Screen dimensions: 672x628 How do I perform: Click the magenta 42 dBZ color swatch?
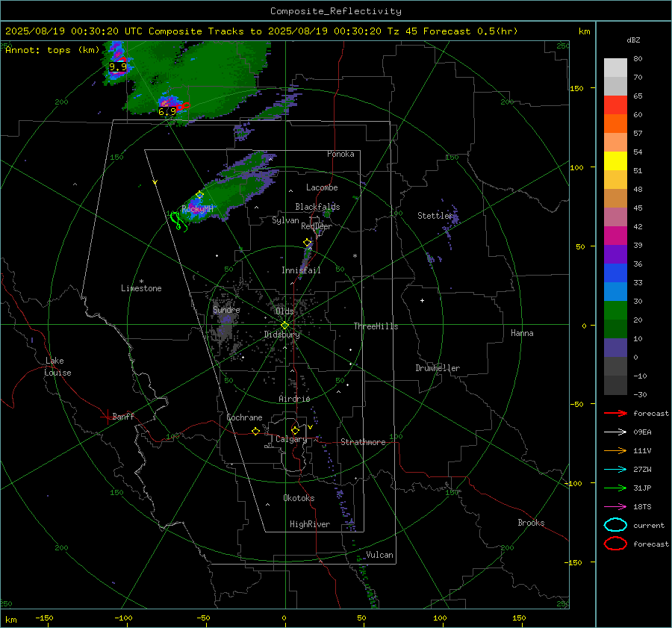coord(615,236)
